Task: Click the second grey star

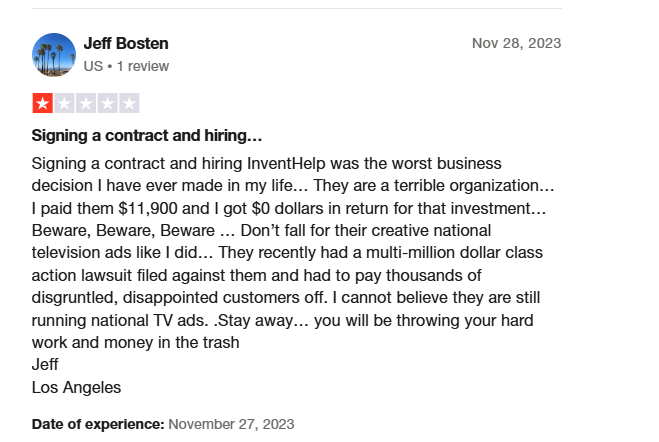Action: (64, 103)
